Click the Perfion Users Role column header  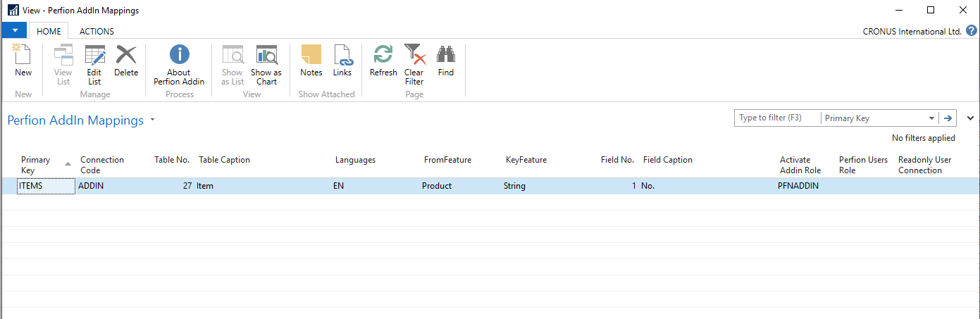[864, 165]
